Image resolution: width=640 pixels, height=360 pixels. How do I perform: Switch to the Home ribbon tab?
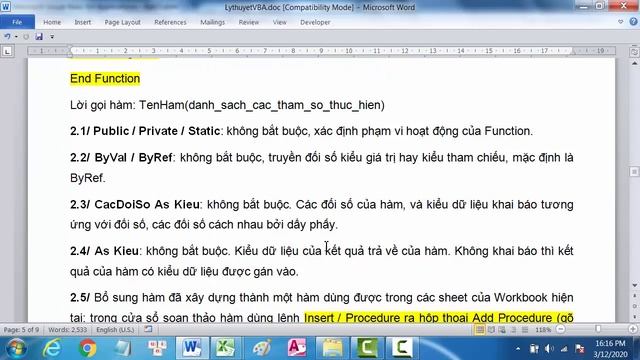[x=52, y=22]
